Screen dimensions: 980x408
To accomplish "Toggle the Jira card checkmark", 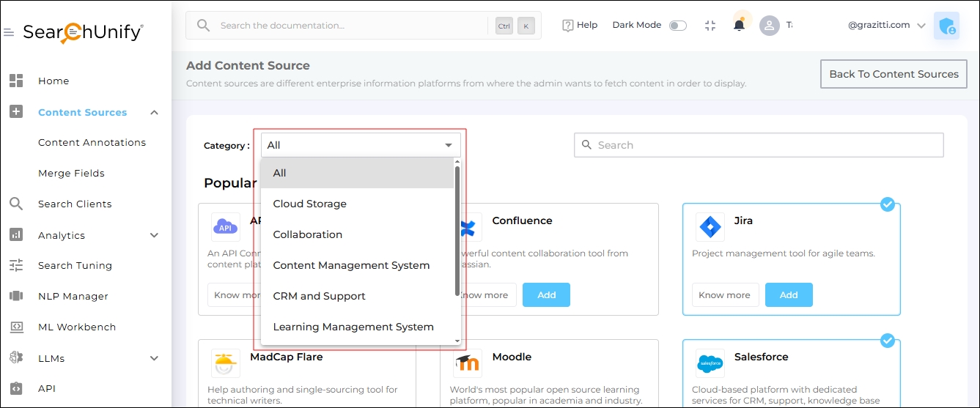I will 888,204.
